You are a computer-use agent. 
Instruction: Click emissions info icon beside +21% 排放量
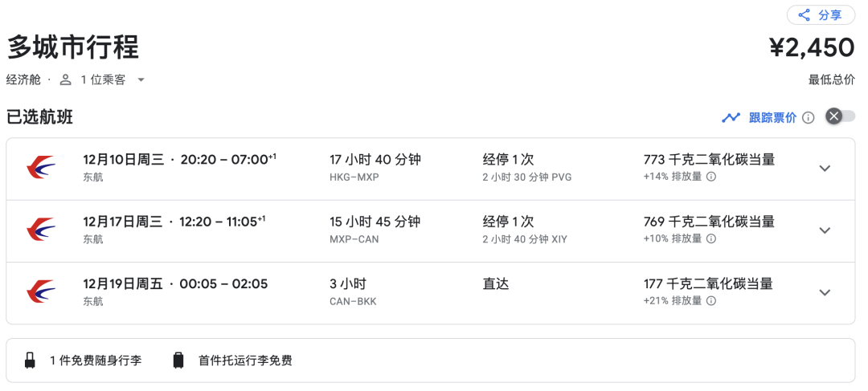pyautogui.click(x=710, y=301)
